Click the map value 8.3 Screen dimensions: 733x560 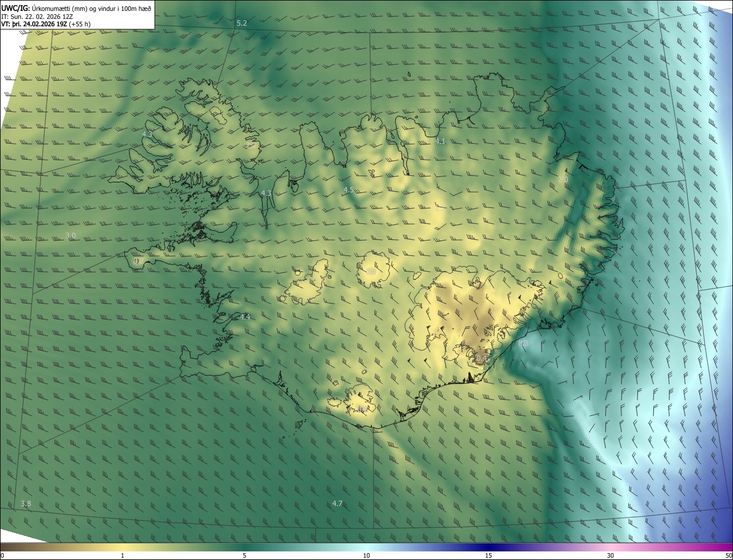pos(523,344)
